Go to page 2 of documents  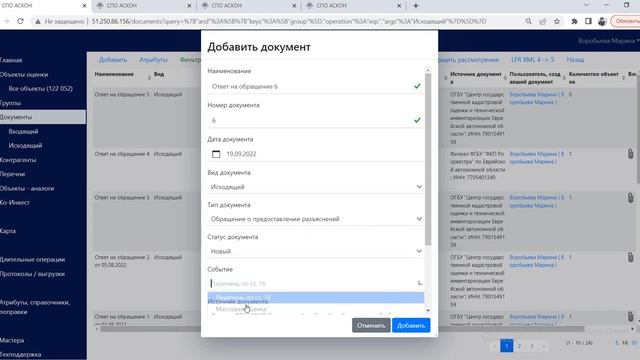click(519, 346)
